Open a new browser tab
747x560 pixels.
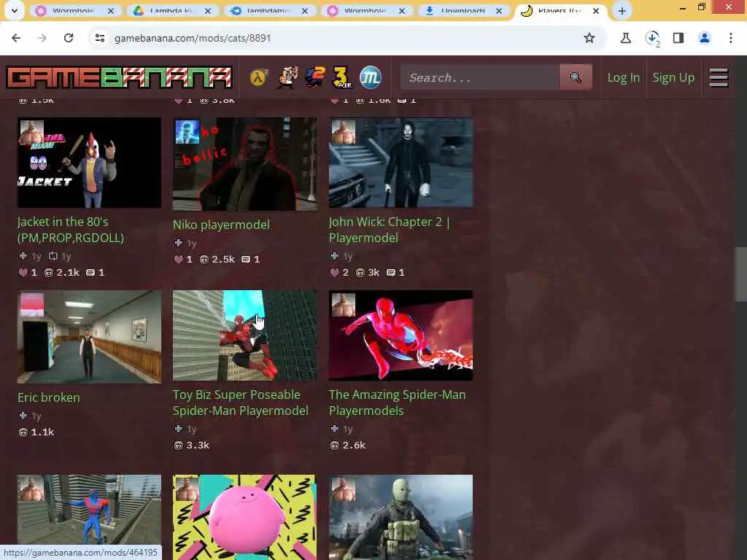point(622,11)
